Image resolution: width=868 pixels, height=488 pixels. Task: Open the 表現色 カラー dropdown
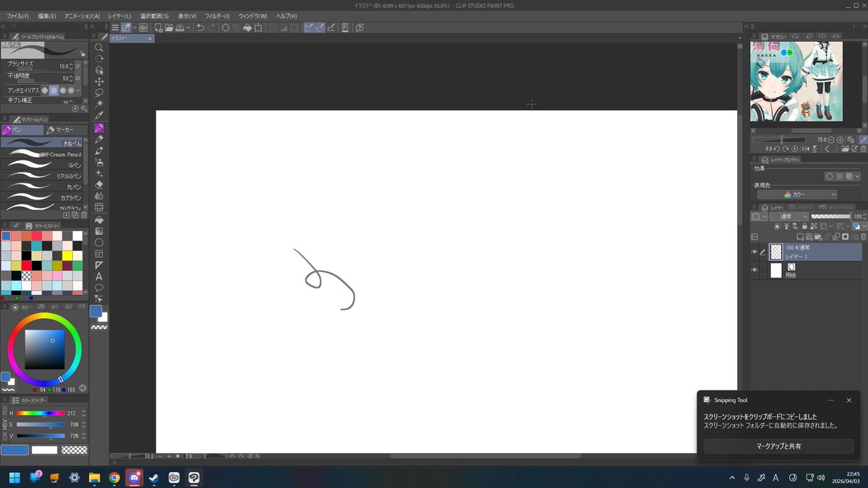797,194
